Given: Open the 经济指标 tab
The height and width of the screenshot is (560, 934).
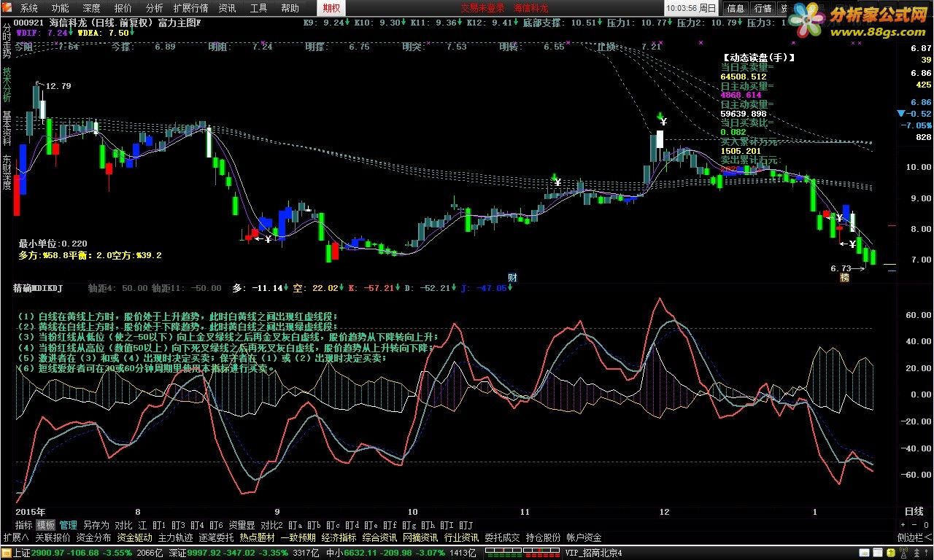Looking at the screenshot, I should coord(339,538).
